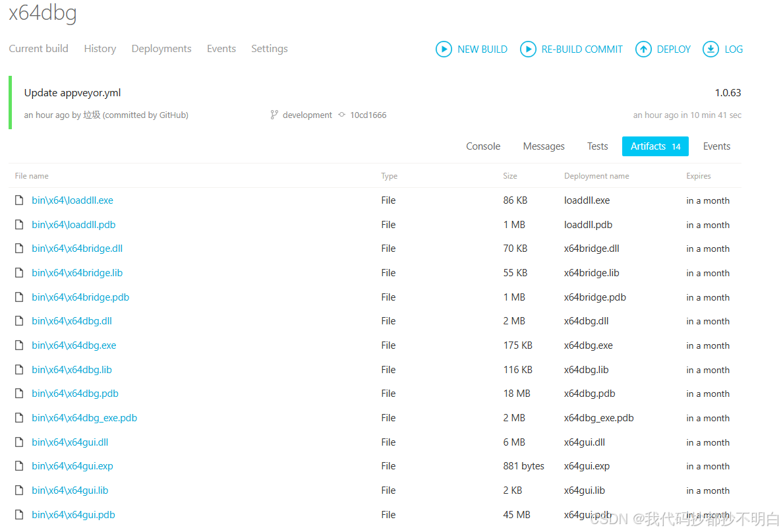Click file icon for x64gui.lib row
The width and height of the screenshot is (783, 532).
(19, 490)
